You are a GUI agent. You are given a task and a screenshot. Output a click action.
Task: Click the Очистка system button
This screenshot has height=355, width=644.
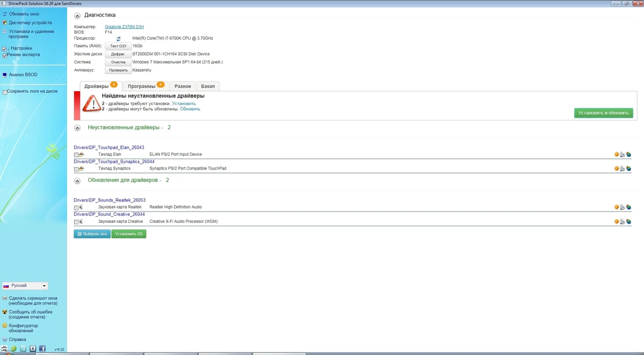point(118,62)
